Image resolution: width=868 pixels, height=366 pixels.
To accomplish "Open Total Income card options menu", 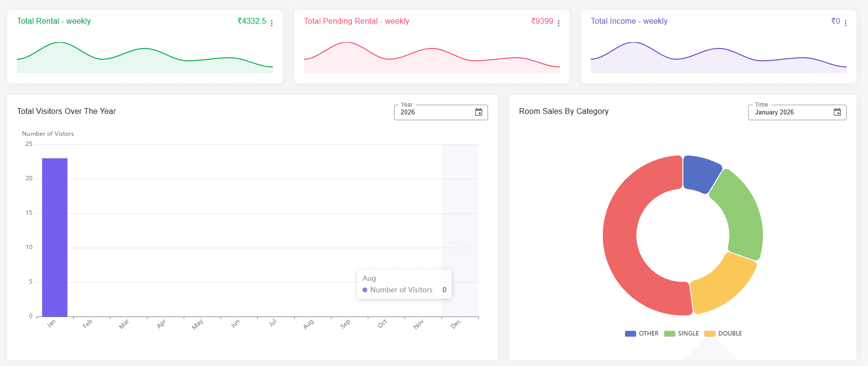I will coord(846,23).
